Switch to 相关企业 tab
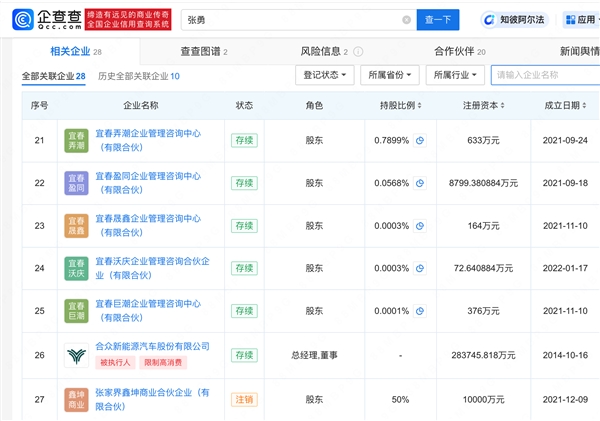 coord(76,52)
